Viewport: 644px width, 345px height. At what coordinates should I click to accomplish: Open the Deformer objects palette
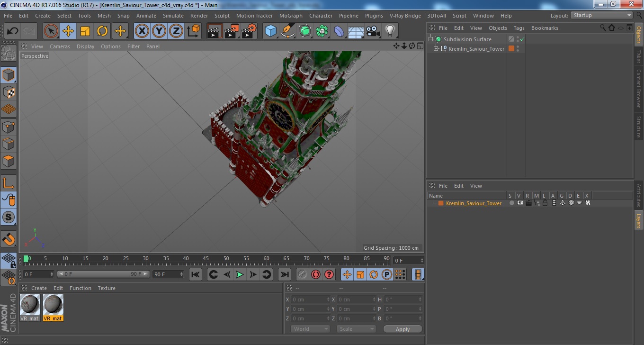[339, 31]
